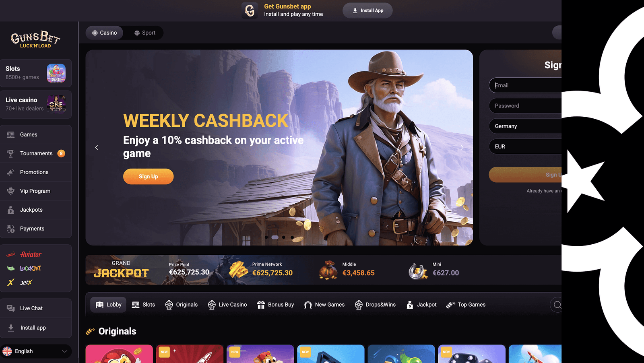Switch to the Bonus Buy tab
Image resolution: width=644 pixels, height=363 pixels.
click(276, 305)
